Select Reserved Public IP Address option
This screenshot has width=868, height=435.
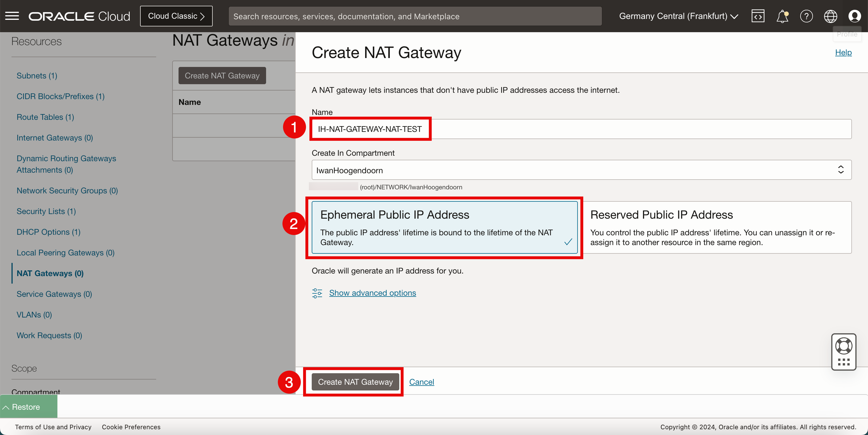717,227
